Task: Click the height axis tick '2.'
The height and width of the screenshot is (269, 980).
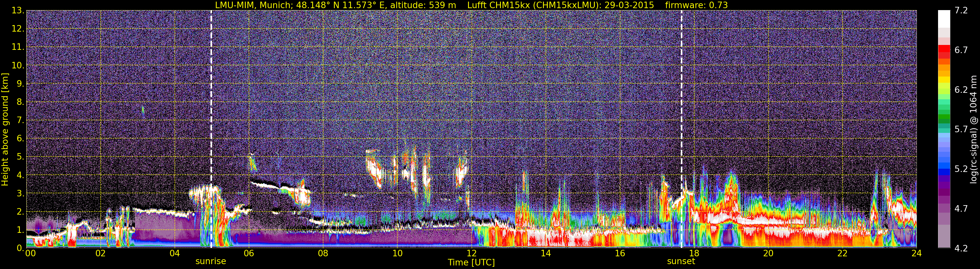Action: (20, 212)
